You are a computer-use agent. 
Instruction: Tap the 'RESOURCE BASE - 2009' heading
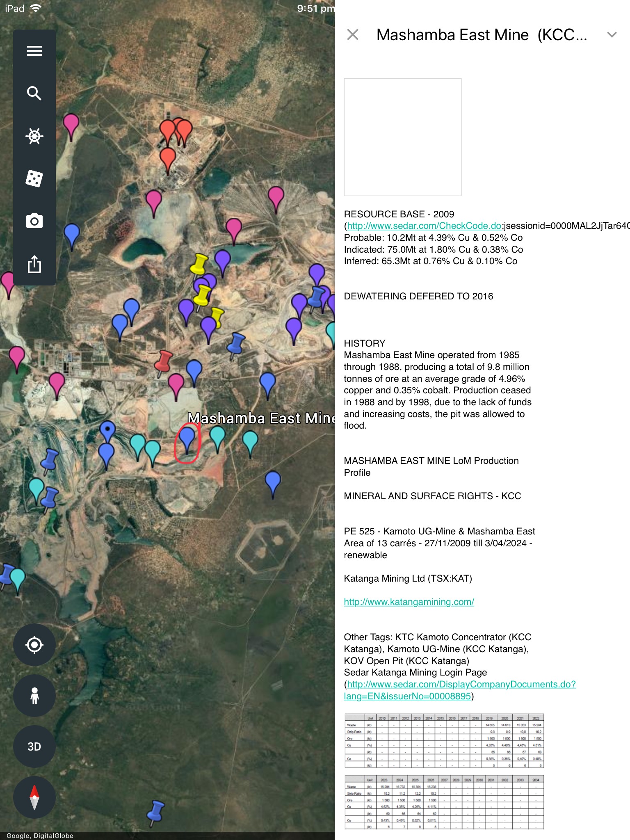pyautogui.click(x=399, y=214)
